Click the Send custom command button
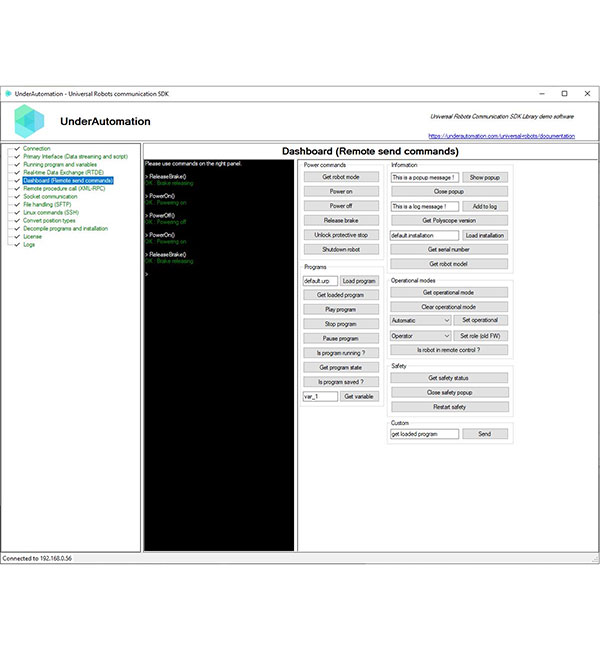The width and height of the screenshot is (600, 650). pos(485,434)
